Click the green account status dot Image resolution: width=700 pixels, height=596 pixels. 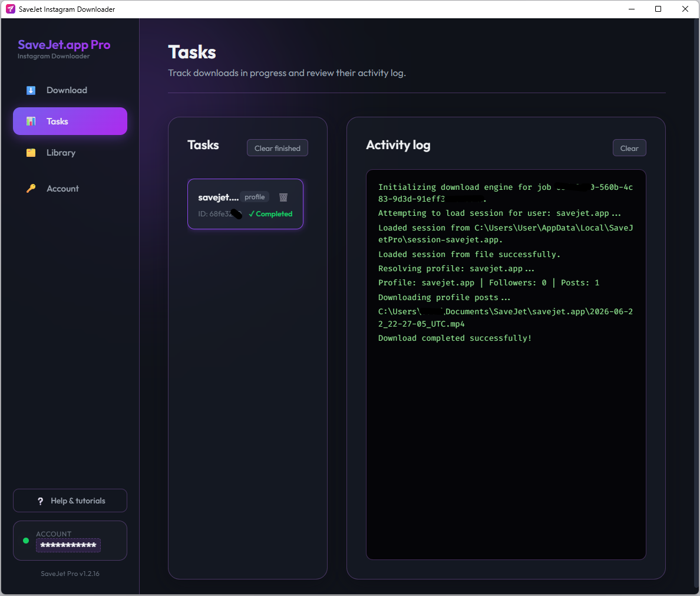point(26,541)
